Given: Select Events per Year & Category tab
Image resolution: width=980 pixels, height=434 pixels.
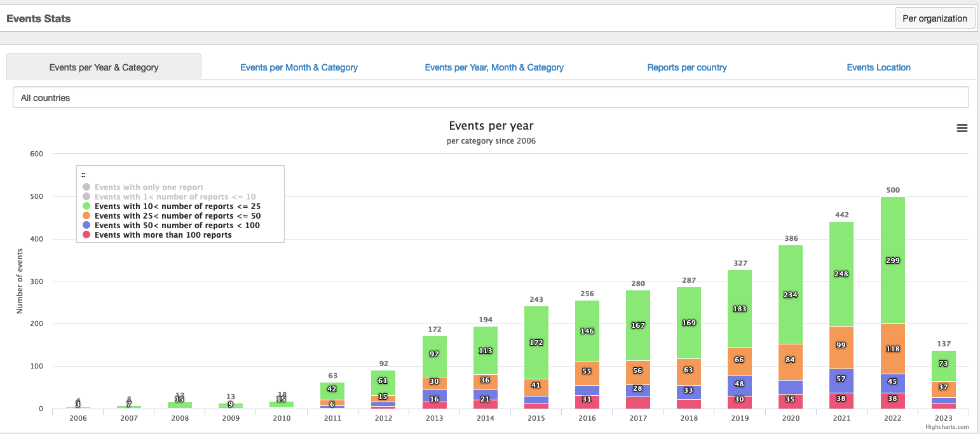Looking at the screenshot, I should click(x=104, y=67).
